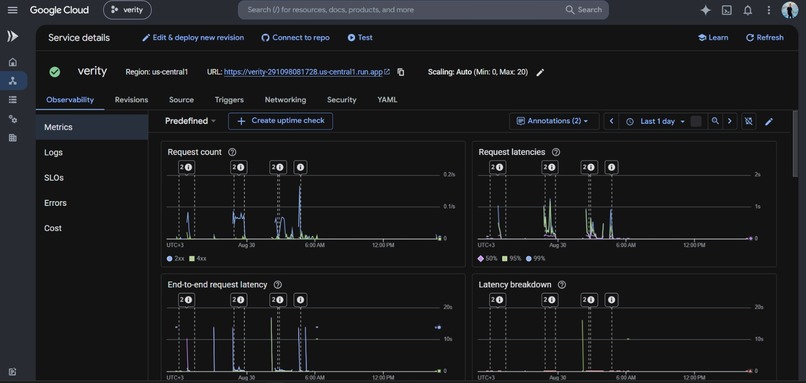Open help icon next to Request count
Viewport: 806px width, 383px height.
pos(232,152)
